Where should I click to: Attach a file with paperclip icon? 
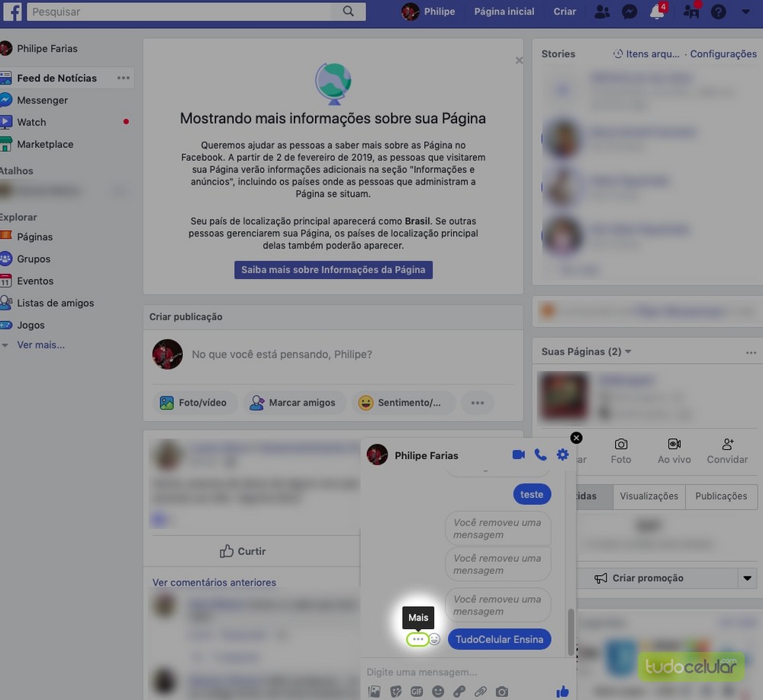click(480, 692)
